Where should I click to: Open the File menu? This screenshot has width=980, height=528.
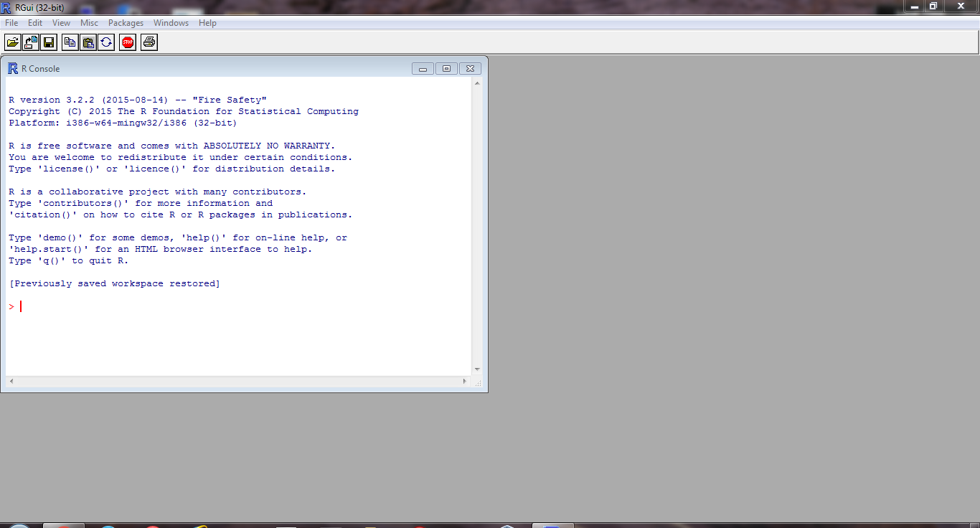pos(11,23)
